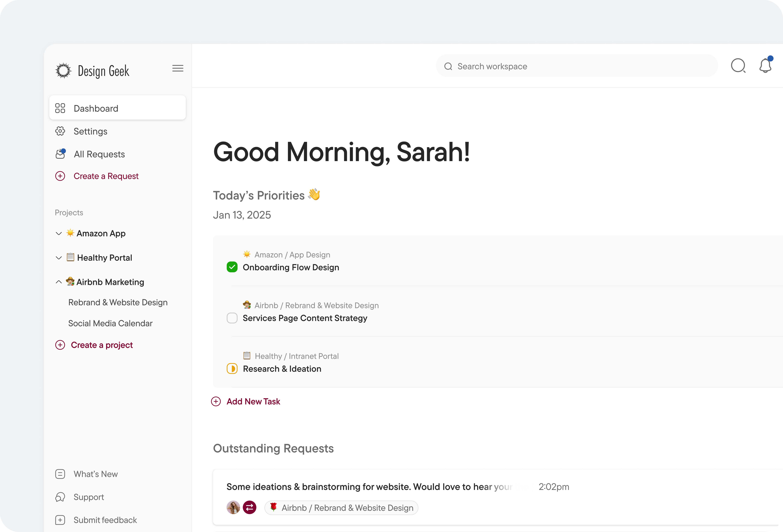Click the transfer arrows icon on the request card

249,507
